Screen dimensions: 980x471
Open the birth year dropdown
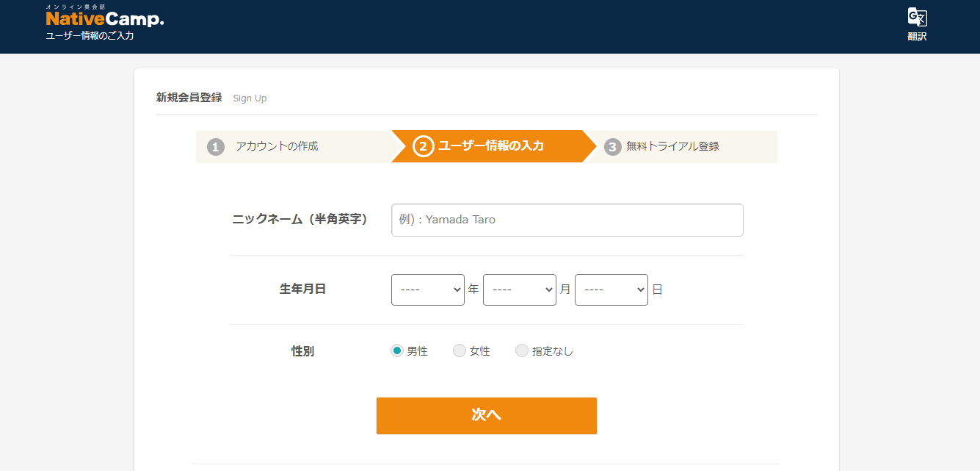click(x=428, y=290)
